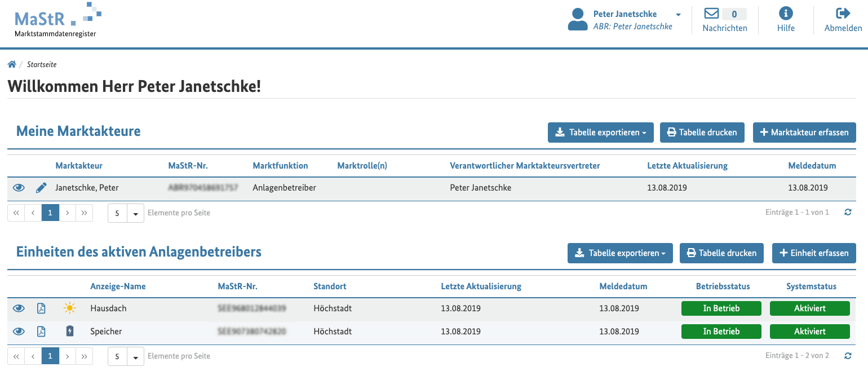Open page size dropdown in Einheiten table
The image size is (868, 371).
(x=135, y=357)
